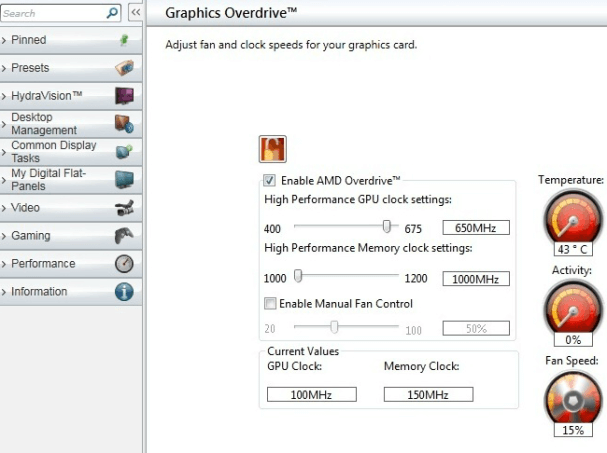Click the Video camcorder icon
Viewport: 607px width, 453px height.
pos(124,208)
